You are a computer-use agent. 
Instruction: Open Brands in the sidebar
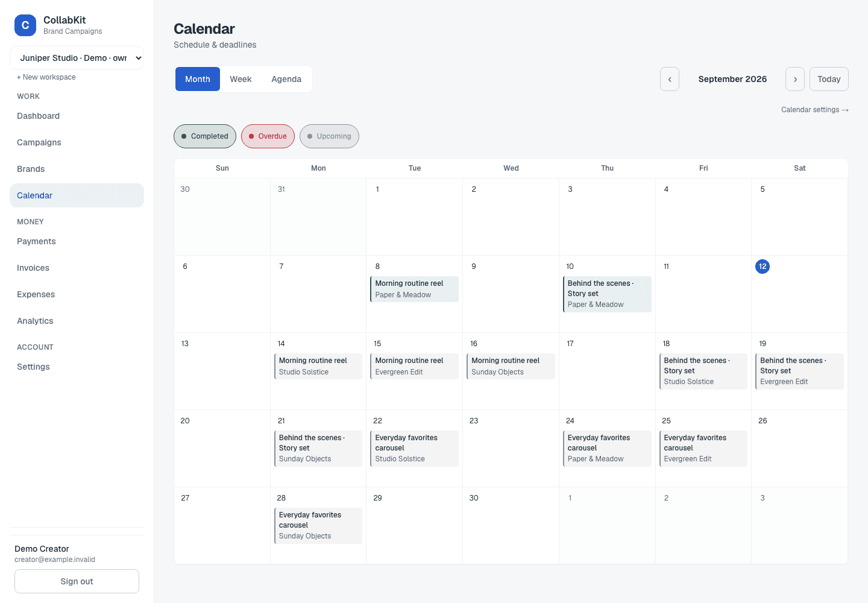[77, 169]
